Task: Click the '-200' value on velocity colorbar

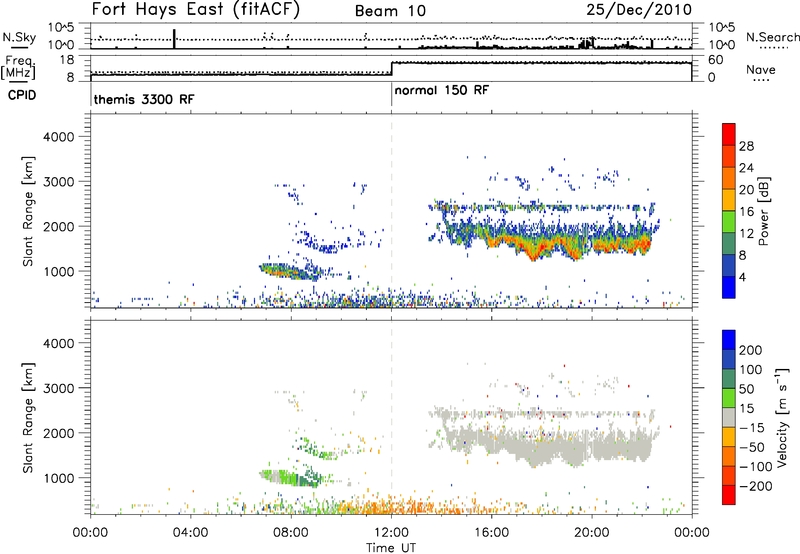Action: [x=758, y=486]
